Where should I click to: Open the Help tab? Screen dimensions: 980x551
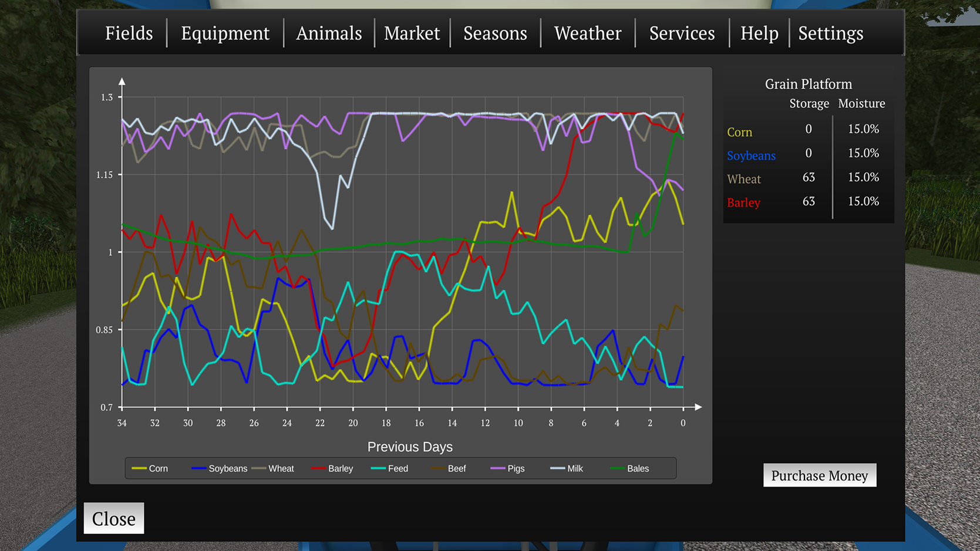click(759, 33)
